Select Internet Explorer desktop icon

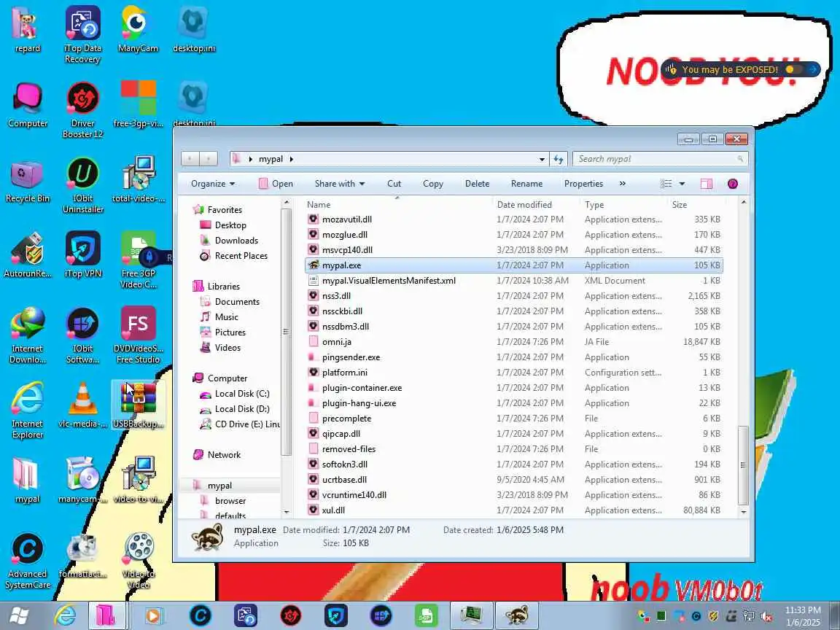[27, 411]
